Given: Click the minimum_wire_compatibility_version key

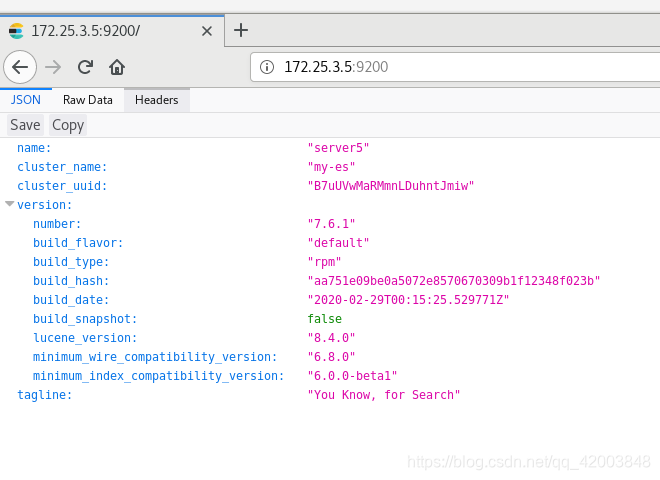Looking at the screenshot, I should click(155, 357).
